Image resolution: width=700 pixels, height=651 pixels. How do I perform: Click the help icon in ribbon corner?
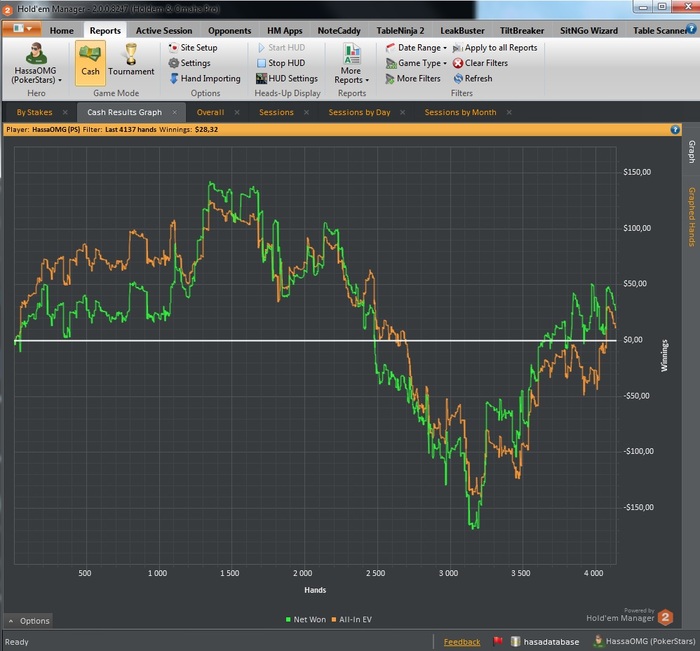point(691,29)
